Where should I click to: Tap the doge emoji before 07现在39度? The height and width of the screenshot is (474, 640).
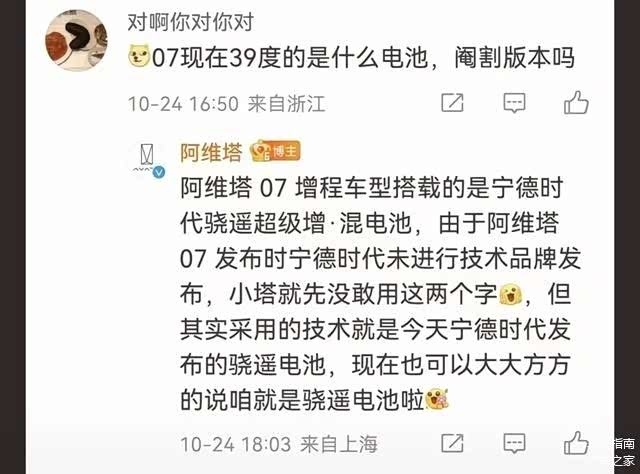pyautogui.click(x=139, y=56)
